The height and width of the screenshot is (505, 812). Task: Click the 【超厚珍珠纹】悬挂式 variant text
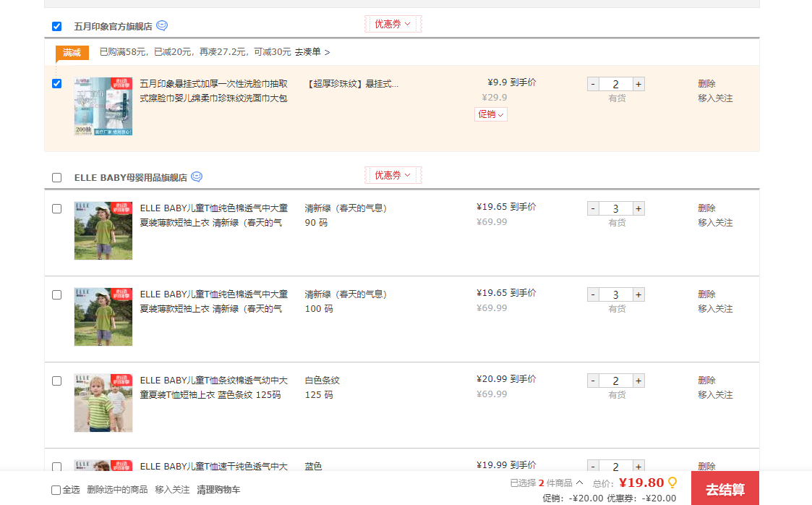(353, 83)
